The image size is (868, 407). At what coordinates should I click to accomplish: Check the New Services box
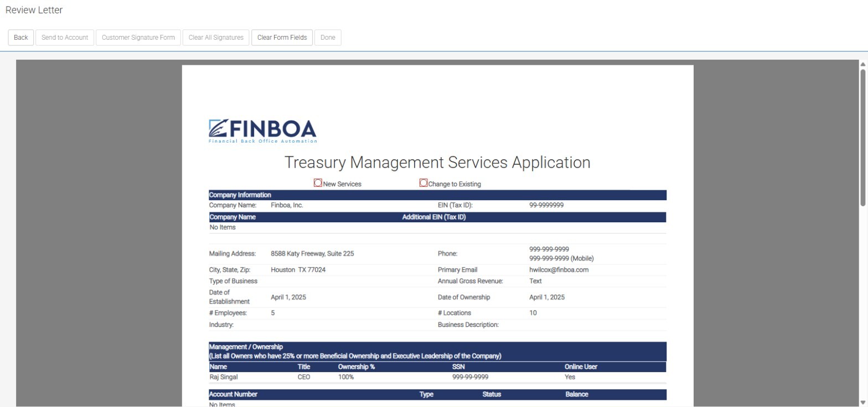[318, 183]
